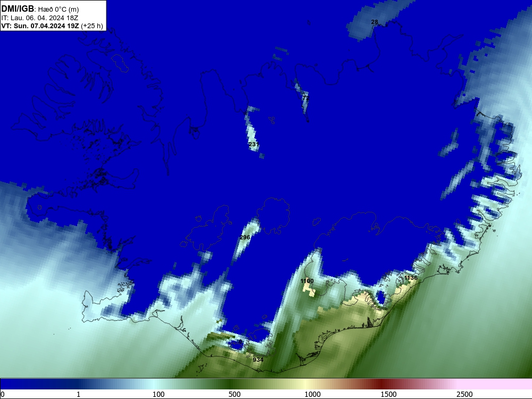Click the legend tick label 0
Screen dimensions: 532x399
(x=3, y=394)
